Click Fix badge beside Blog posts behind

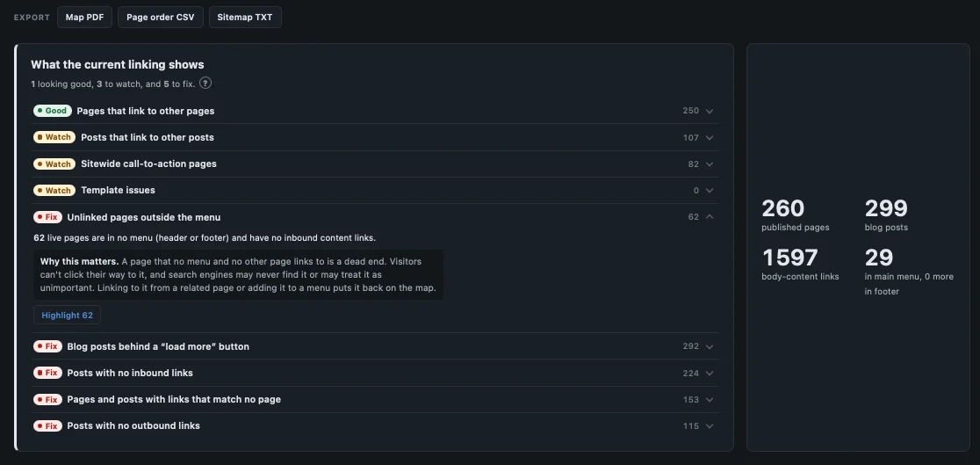tap(47, 346)
